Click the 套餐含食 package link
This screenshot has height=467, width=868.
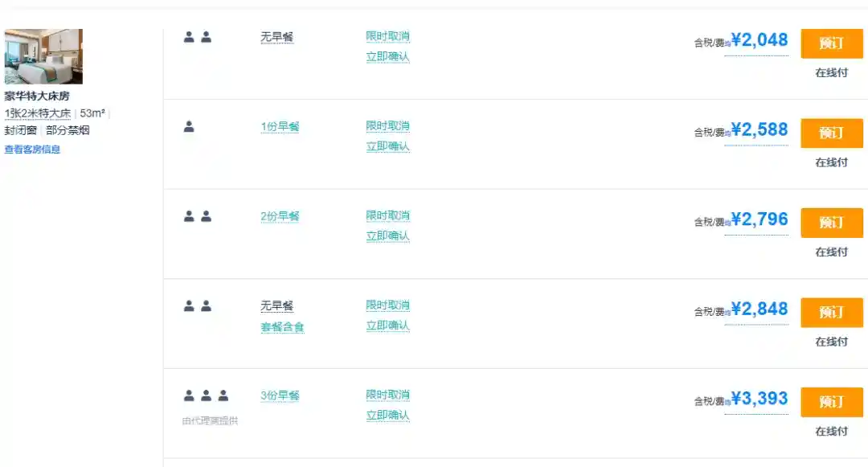282,327
